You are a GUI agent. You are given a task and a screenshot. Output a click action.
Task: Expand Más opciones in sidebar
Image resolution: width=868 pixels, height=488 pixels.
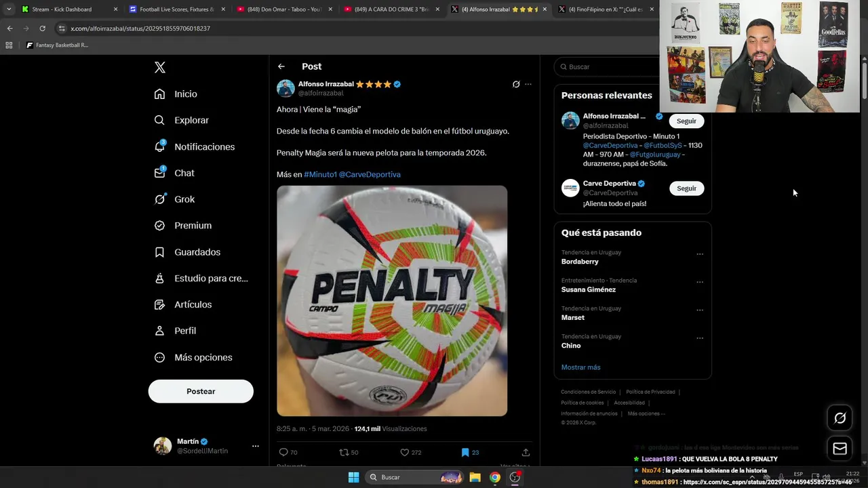click(x=193, y=357)
